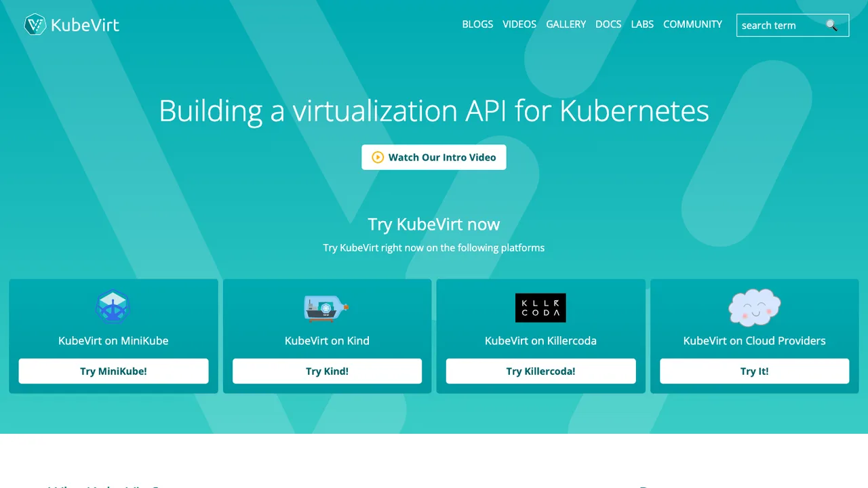This screenshot has height=488, width=868.
Task: Select LABS in the navigation bar
Action: coord(642,24)
